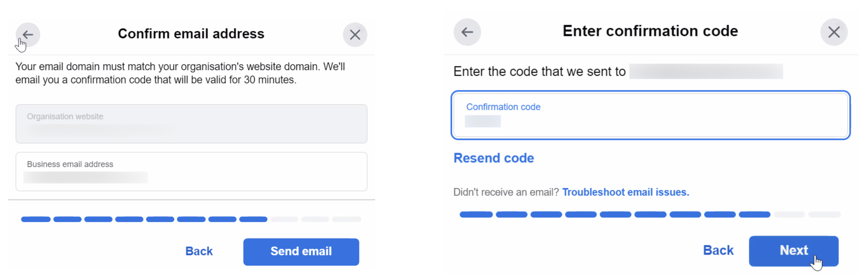Click the "Didn't receive an email?" text
Viewport: 868px width, 277px height.
click(506, 192)
